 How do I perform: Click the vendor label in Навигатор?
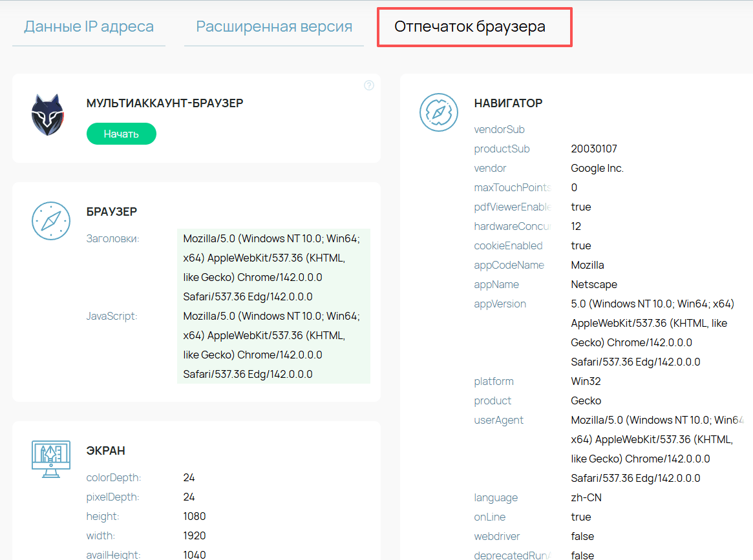pos(490,169)
